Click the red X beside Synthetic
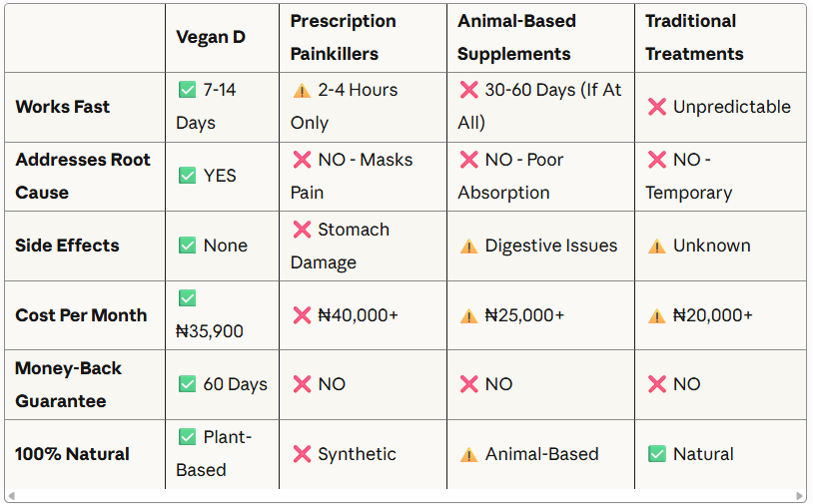 point(302,454)
